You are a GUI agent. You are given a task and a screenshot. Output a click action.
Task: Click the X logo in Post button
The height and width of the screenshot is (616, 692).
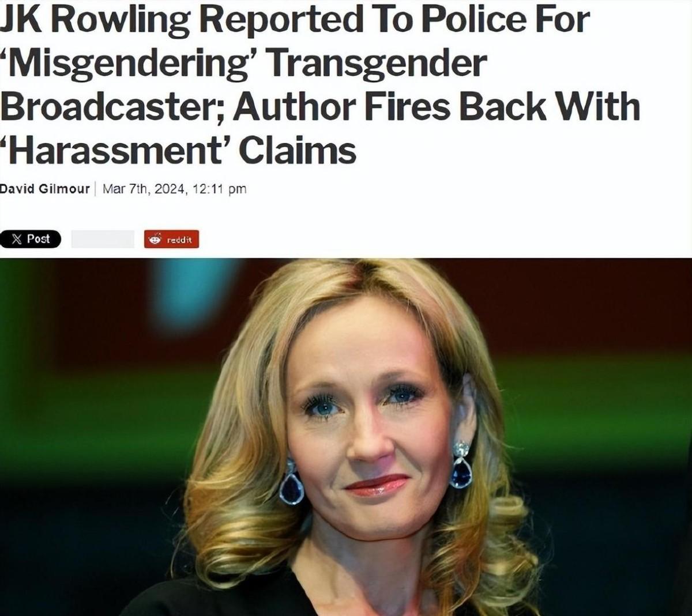coord(17,239)
